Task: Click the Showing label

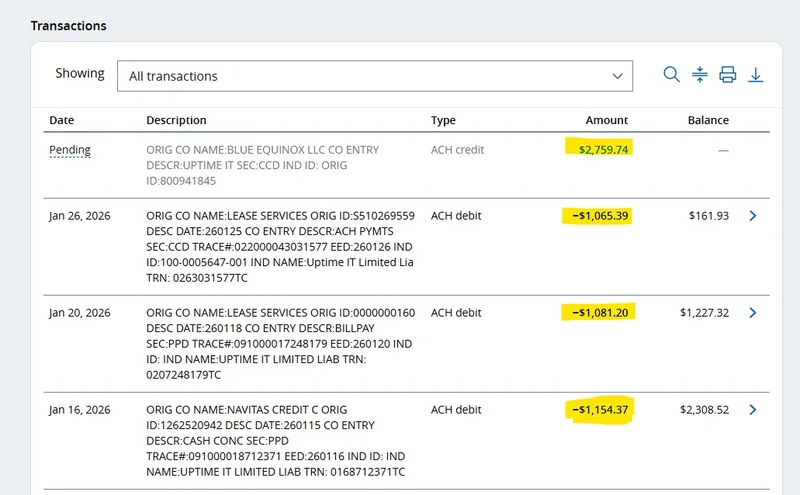Action: click(x=80, y=73)
